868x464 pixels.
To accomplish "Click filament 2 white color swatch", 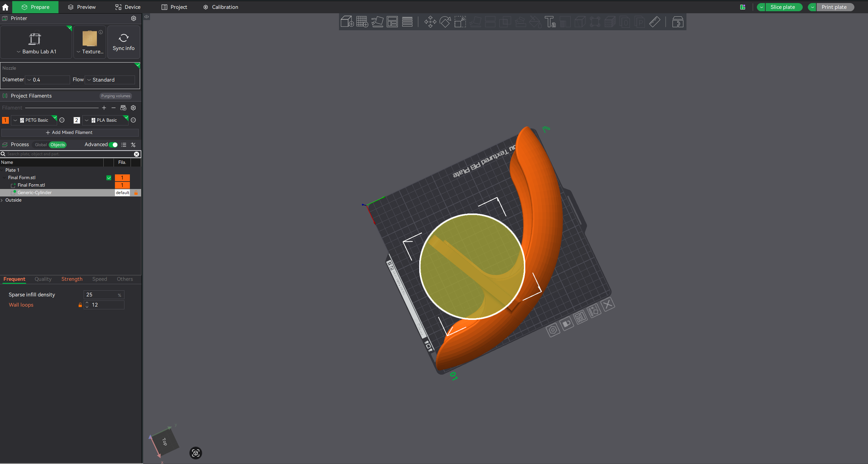I will 77,120.
